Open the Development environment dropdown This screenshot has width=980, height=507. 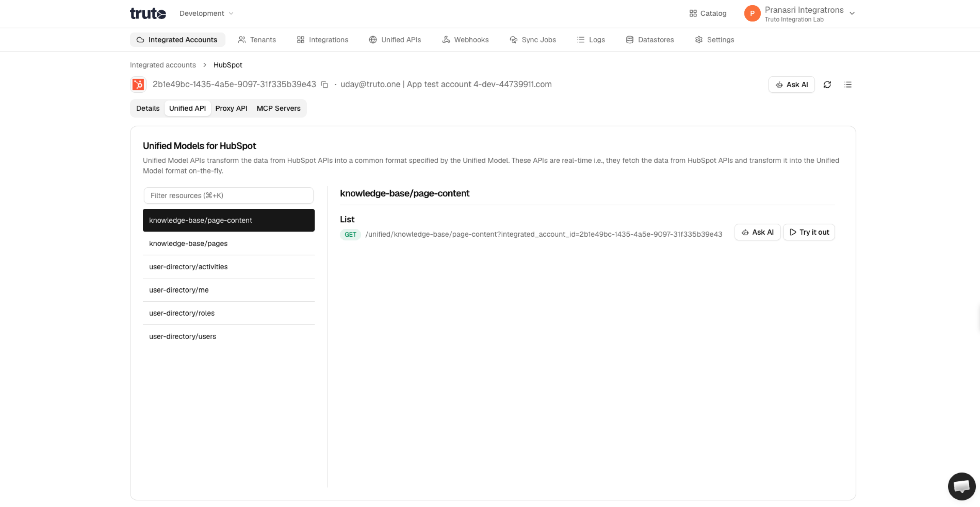(x=206, y=13)
